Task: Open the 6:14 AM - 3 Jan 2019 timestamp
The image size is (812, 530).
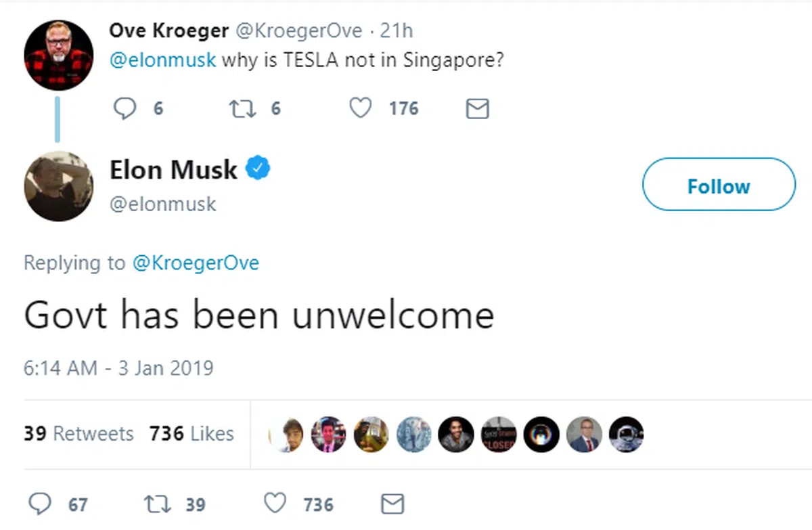Action: tap(118, 368)
